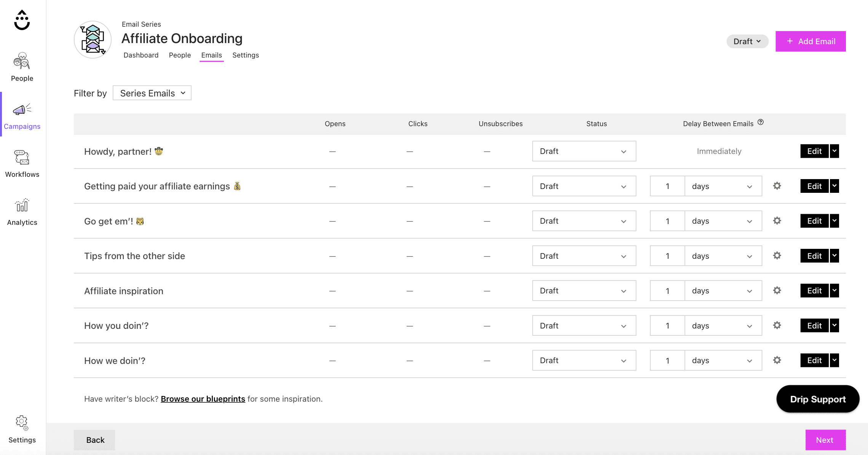Open delay settings gear for How you doin'?
The height and width of the screenshot is (455, 868).
[x=777, y=325]
